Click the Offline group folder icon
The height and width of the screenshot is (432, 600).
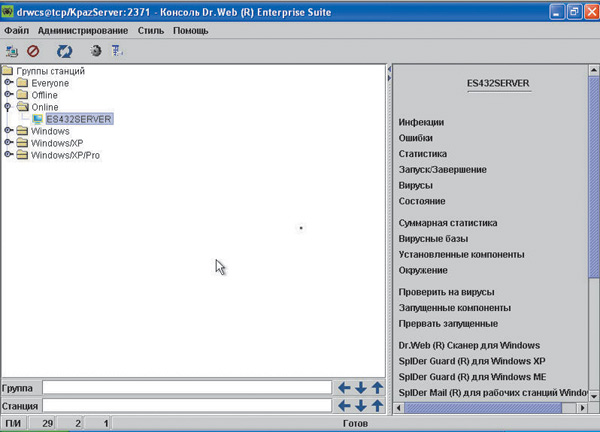tap(23, 95)
